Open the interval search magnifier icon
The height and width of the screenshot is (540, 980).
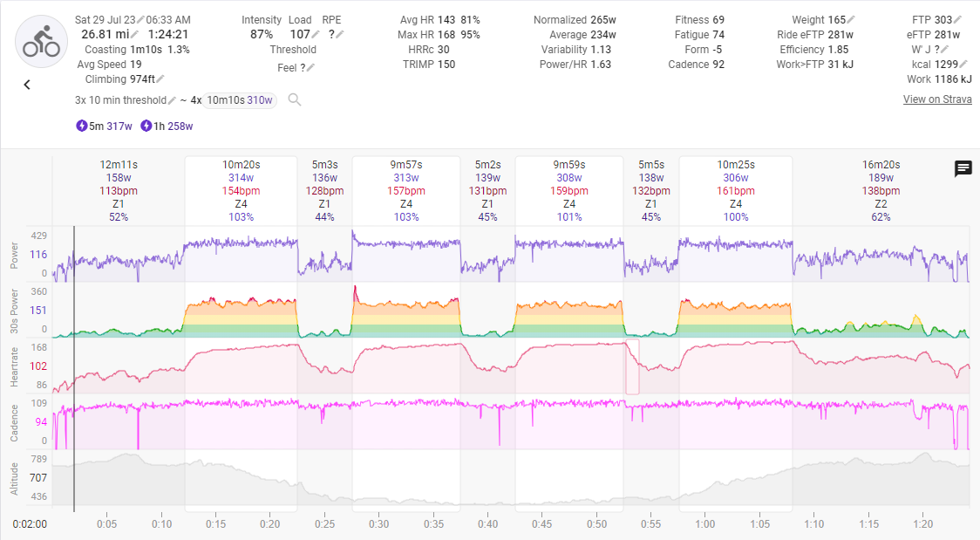point(295,99)
